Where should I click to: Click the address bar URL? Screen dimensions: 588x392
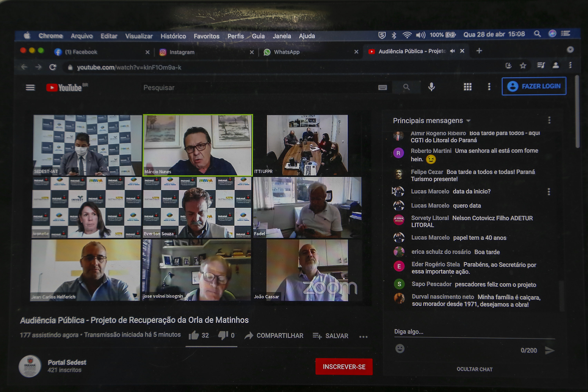[x=129, y=67]
